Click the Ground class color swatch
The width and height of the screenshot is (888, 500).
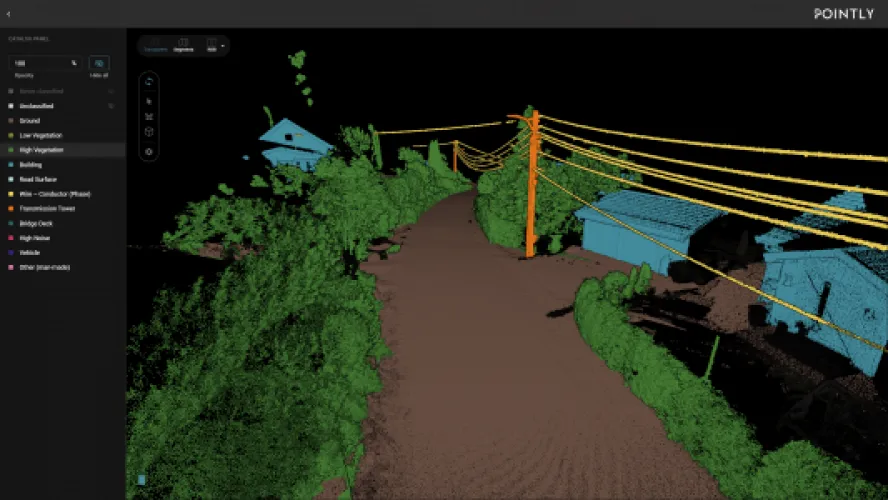pyautogui.click(x=11, y=120)
